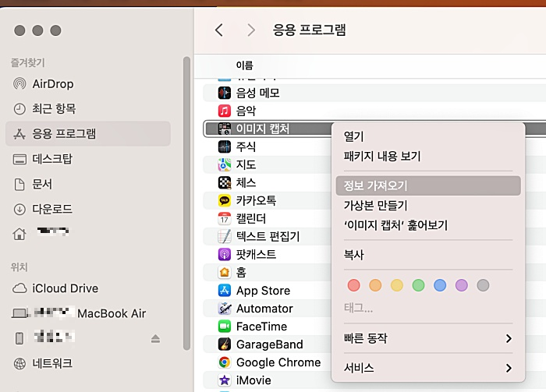Click the 홈 app icon
This screenshot has height=392, width=546.
225,272
